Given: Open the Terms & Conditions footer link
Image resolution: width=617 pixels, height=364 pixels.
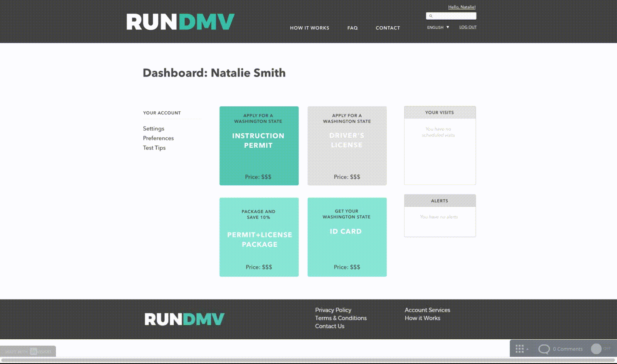Looking at the screenshot, I should click(x=341, y=318).
